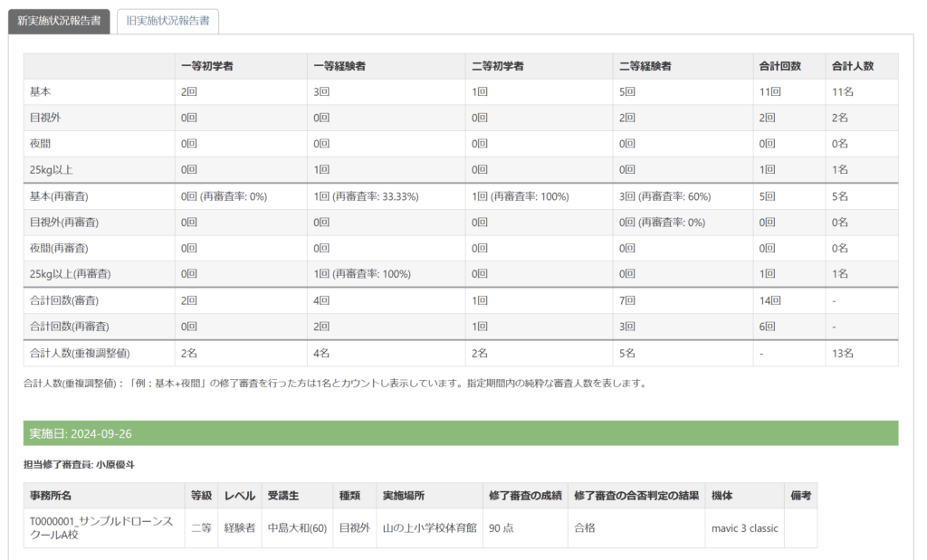This screenshot has height=560, width=927.
Task: Open the 旧実施状況報告書 tab
Action: 167,22
